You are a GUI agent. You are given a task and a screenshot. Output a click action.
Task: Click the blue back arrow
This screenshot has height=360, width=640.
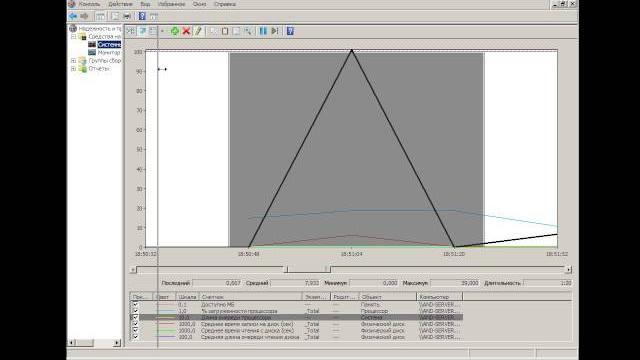coord(73,16)
